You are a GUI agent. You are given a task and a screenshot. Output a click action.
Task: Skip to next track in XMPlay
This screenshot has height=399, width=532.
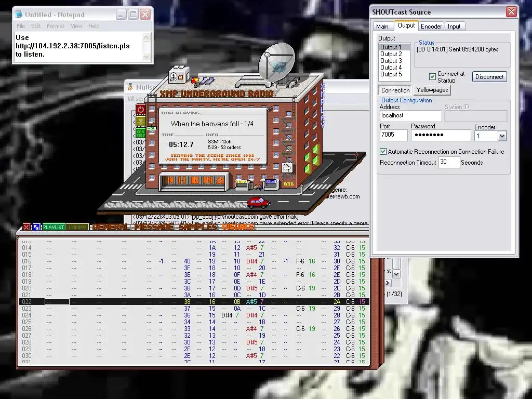(x=207, y=180)
